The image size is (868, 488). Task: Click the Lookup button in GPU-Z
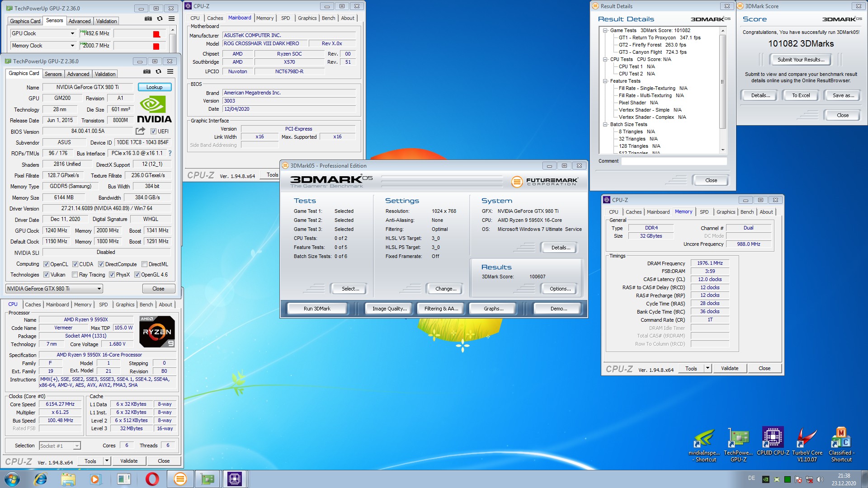[x=154, y=87]
